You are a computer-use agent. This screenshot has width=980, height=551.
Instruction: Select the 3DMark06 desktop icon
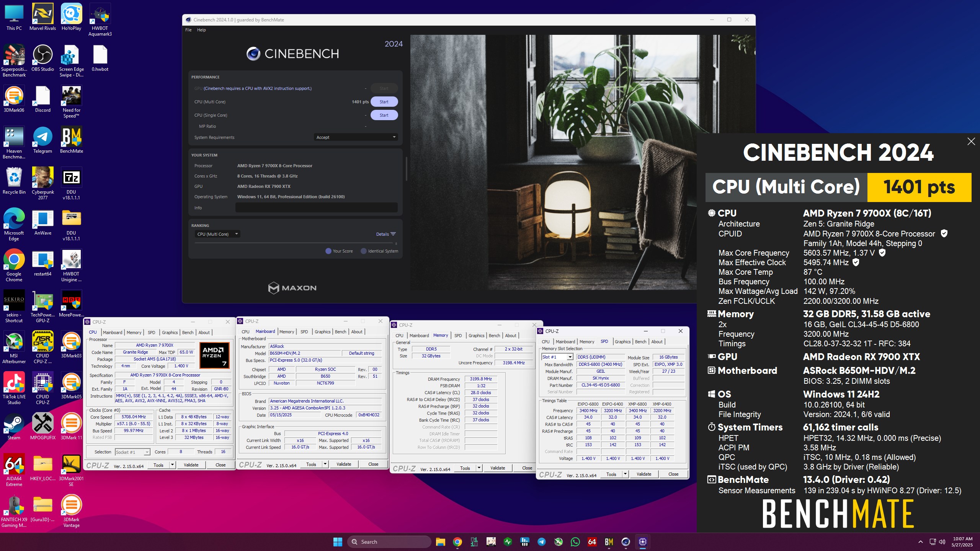pyautogui.click(x=14, y=99)
